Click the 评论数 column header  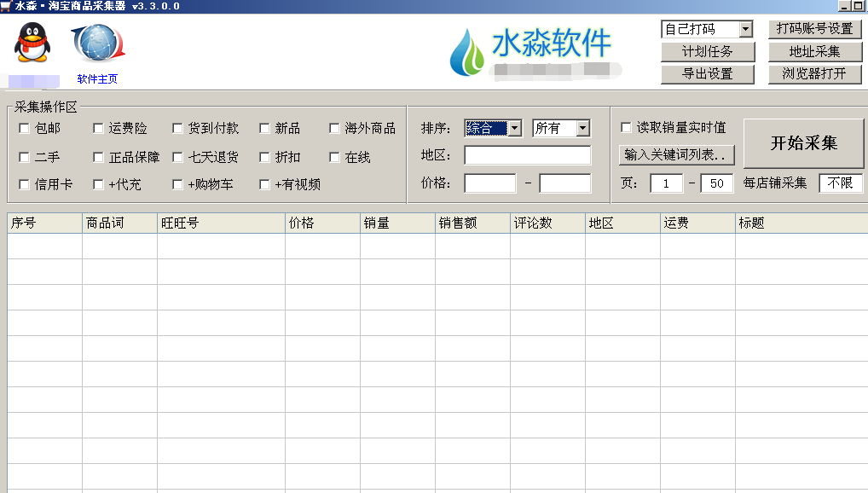pyautogui.click(x=547, y=223)
